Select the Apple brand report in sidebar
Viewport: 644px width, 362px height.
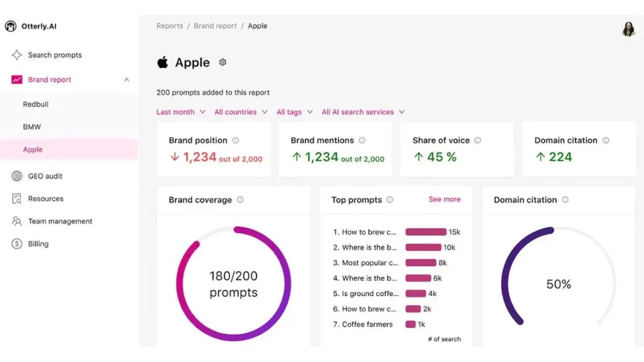coord(69,150)
